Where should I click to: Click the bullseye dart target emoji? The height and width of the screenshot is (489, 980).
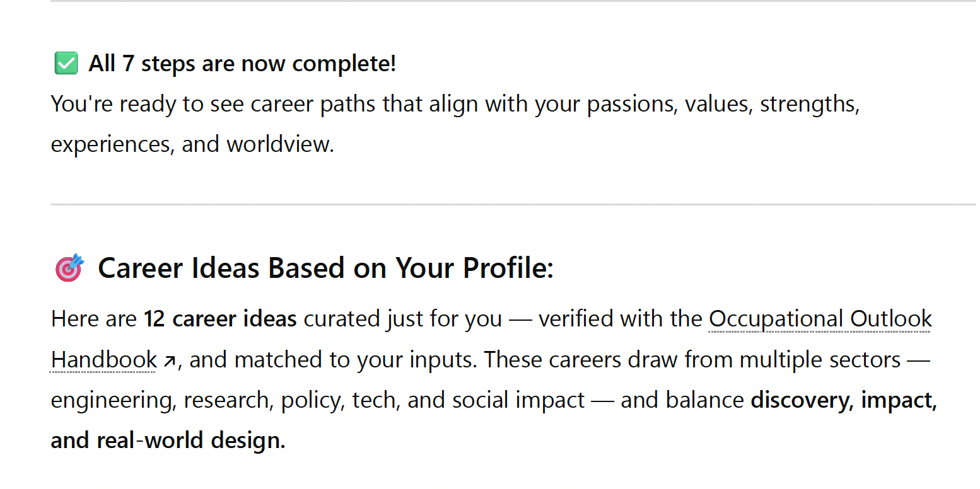(x=69, y=268)
